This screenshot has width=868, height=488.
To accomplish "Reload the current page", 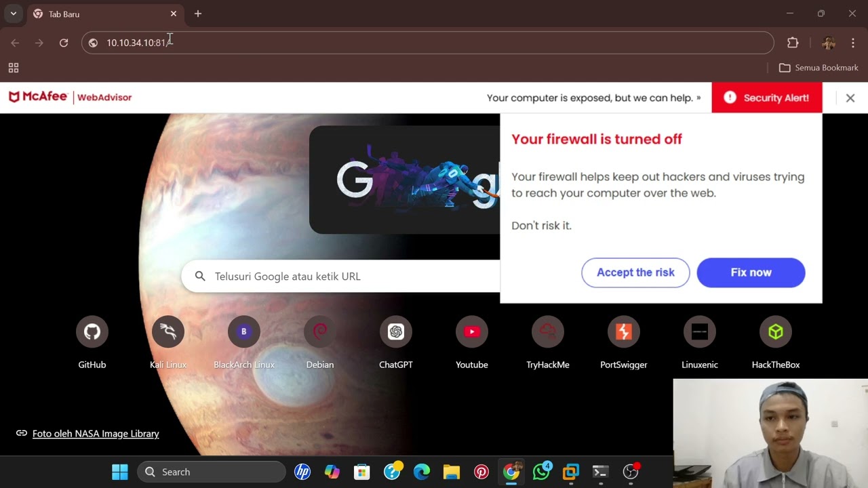I will (x=64, y=43).
